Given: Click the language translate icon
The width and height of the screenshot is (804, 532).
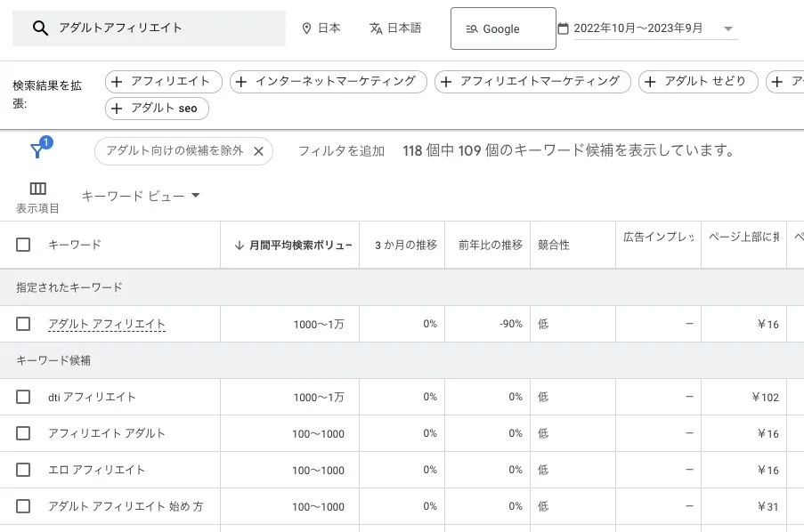Looking at the screenshot, I should (x=376, y=28).
